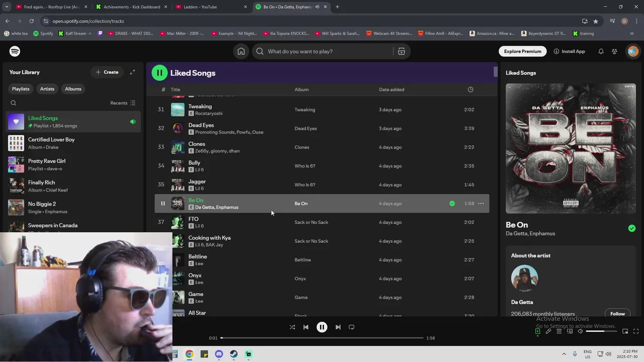
Task: Open the lyrics microphone icon
Action: tap(548, 331)
